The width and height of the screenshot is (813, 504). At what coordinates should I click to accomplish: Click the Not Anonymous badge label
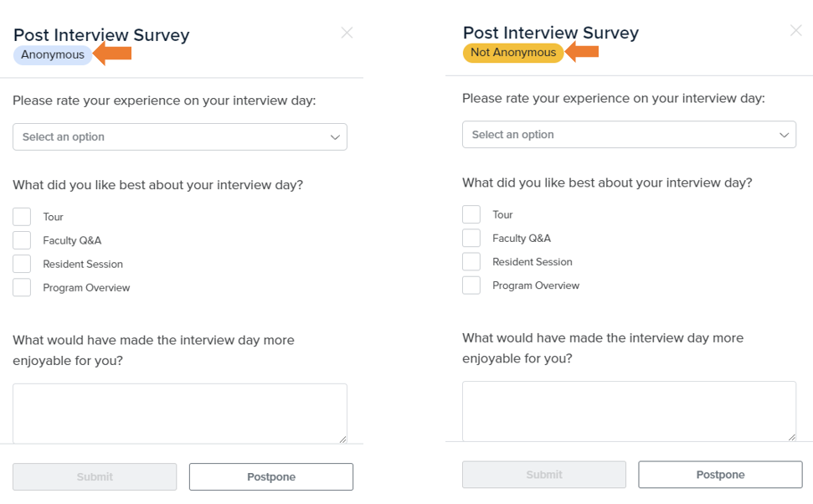(512, 53)
